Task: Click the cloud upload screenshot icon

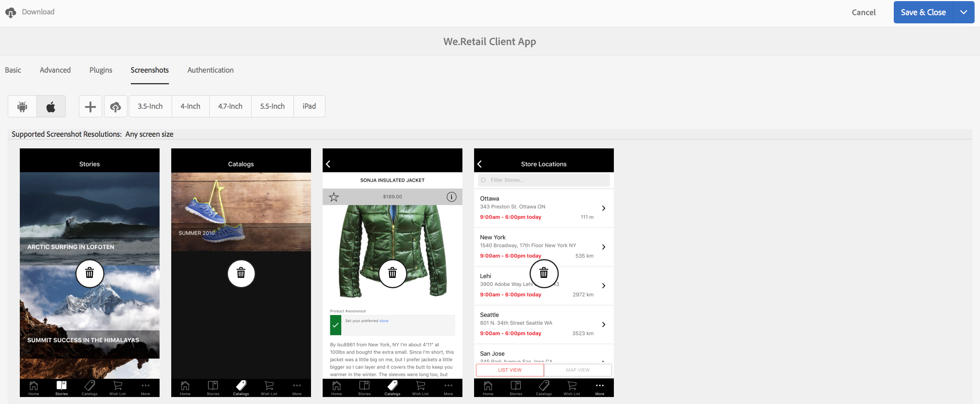Action: pyautogui.click(x=115, y=106)
